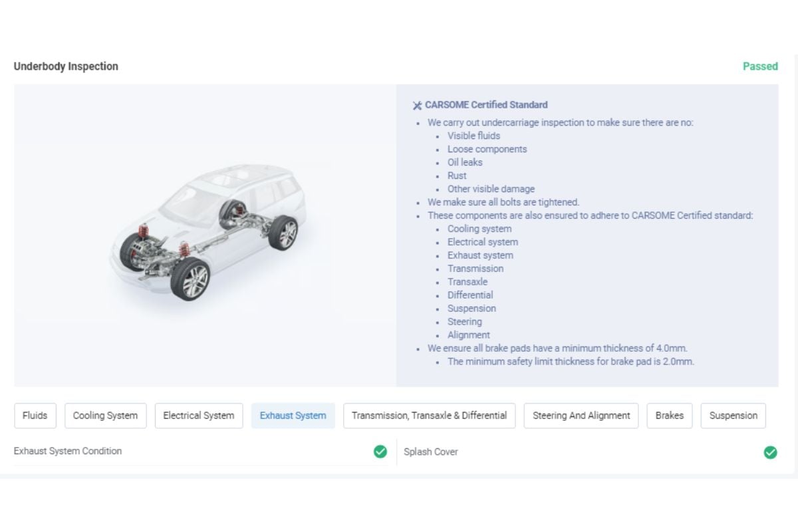Open the Steering And Alignment tab
Viewport: 798px width, 532px height.
click(581, 415)
